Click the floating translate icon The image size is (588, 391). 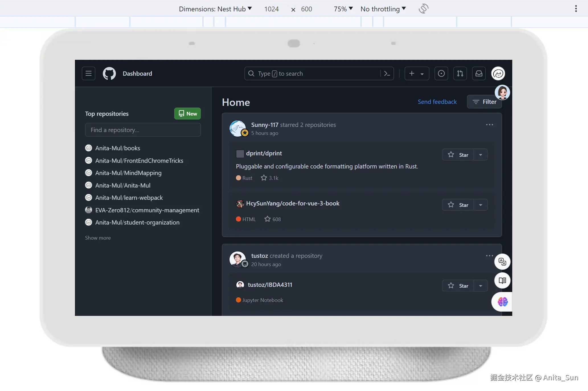(502, 262)
